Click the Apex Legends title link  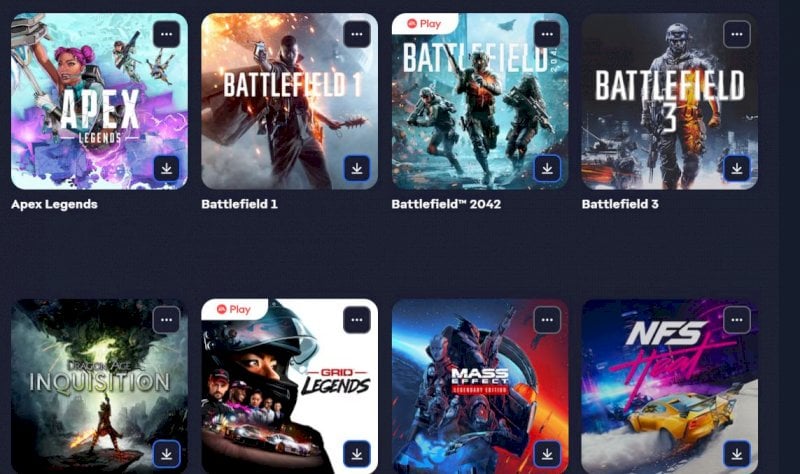pos(54,204)
